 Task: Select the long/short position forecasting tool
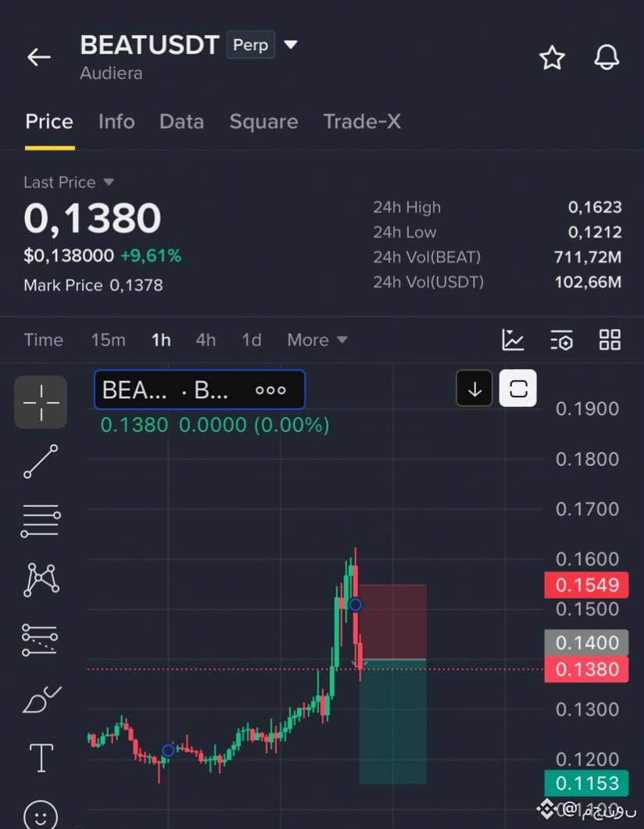40,640
